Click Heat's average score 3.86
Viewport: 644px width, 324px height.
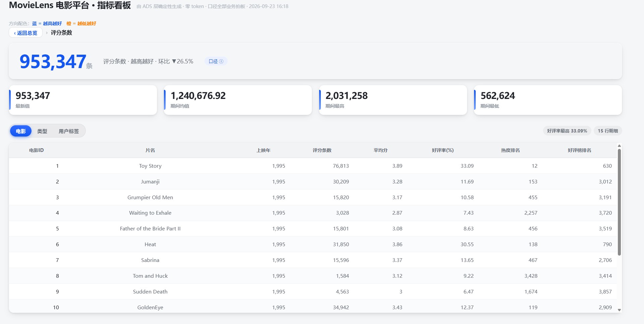(397, 245)
